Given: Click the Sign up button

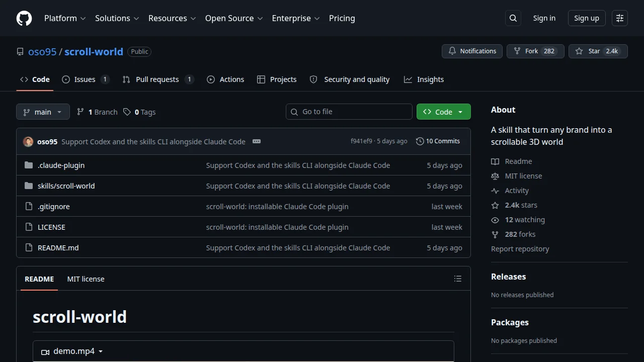Looking at the screenshot, I should (x=587, y=18).
